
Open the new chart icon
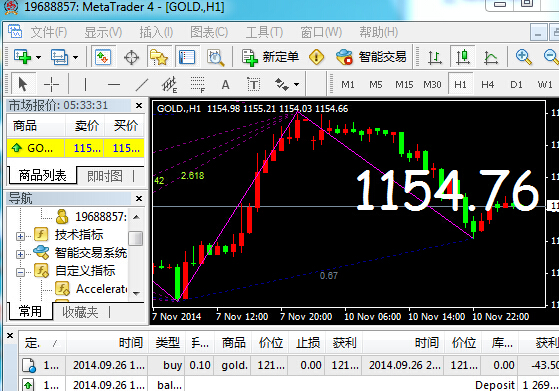tap(22, 57)
